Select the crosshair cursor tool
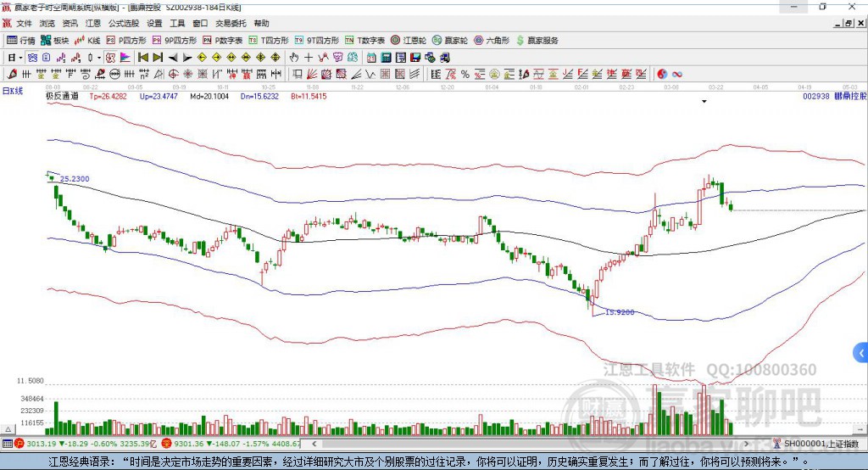Screen dimensions: 868x470 [309, 57]
